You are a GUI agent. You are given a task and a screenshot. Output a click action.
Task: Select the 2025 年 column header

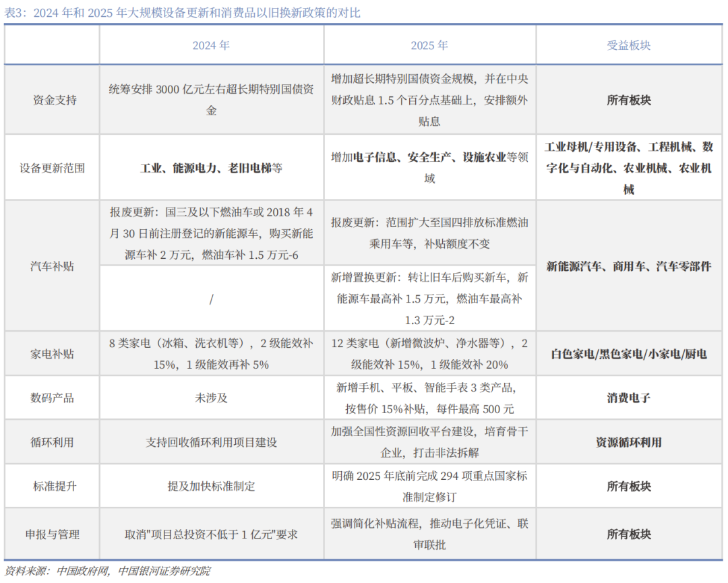click(x=429, y=46)
